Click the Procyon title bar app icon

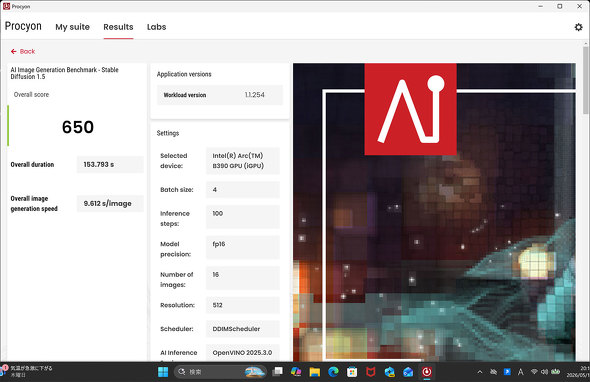tap(6, 6)
